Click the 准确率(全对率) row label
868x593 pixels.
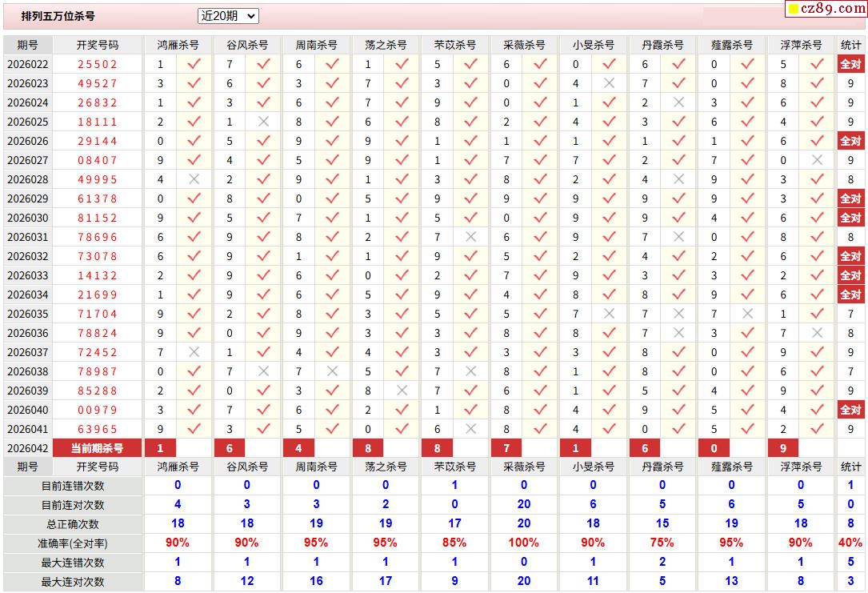coord(73,543)
